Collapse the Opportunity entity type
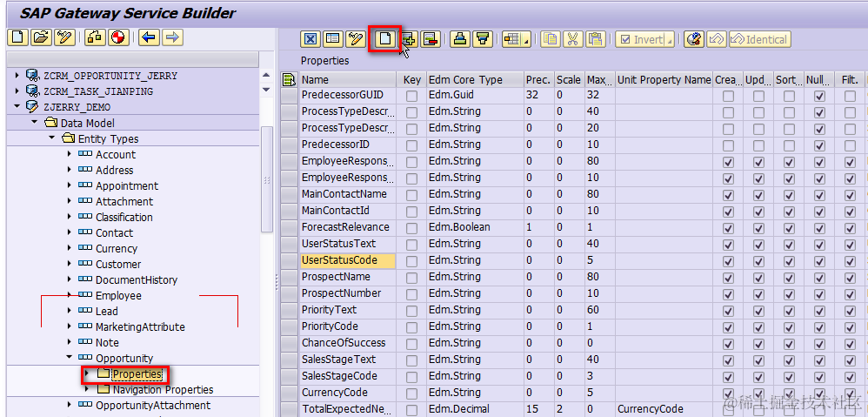Image resolution: width=868 pixels, height=417 pixels. (x=70, y=358)
